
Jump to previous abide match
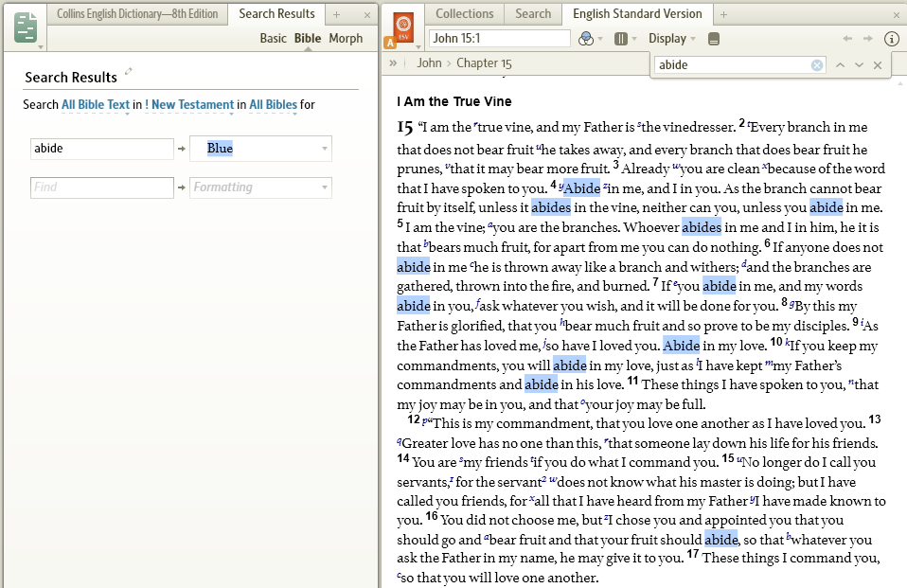click(x=841, y=64)
